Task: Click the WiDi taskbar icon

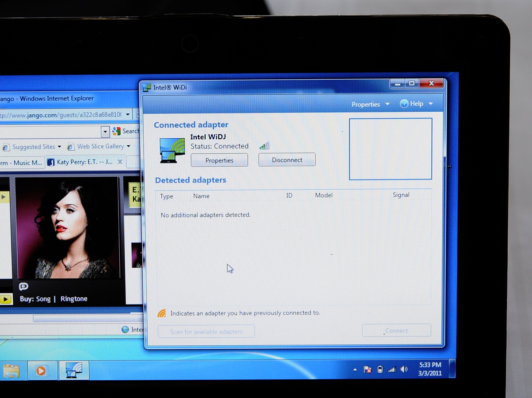Action: tap(74, 370)
